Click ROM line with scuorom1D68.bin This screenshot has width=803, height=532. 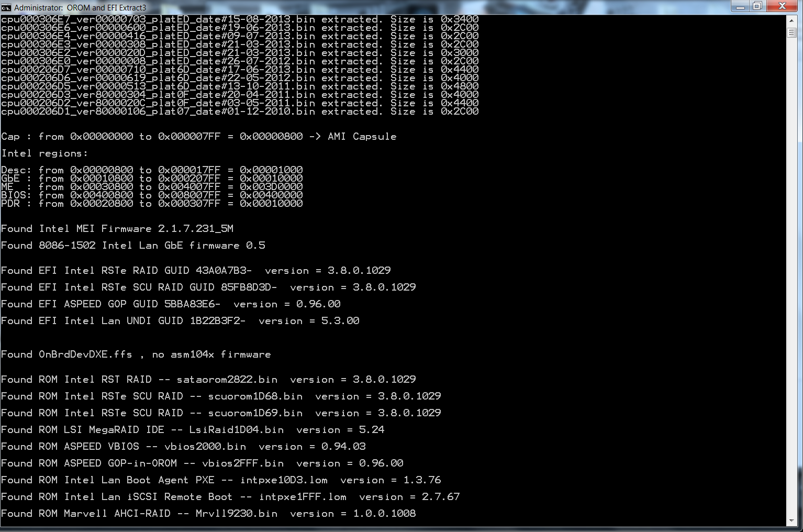pyautogui.click(x=221, y=396)
